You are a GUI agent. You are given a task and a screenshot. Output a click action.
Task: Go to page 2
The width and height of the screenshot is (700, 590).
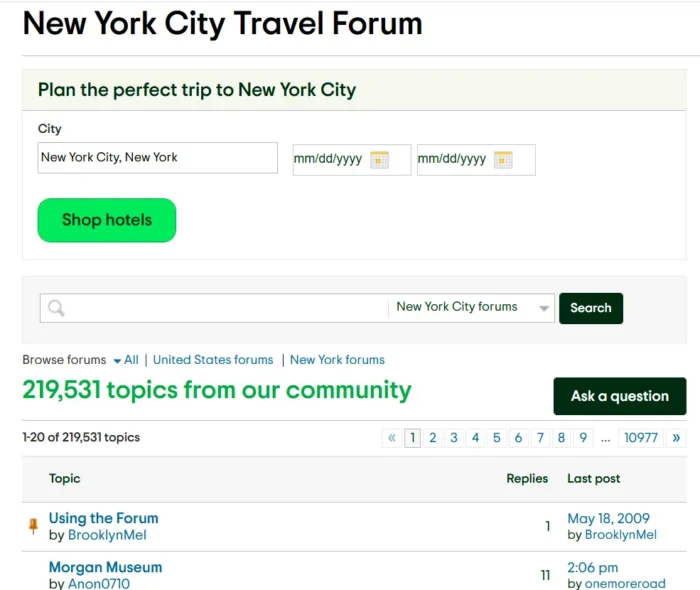click(x=433, y=438)
